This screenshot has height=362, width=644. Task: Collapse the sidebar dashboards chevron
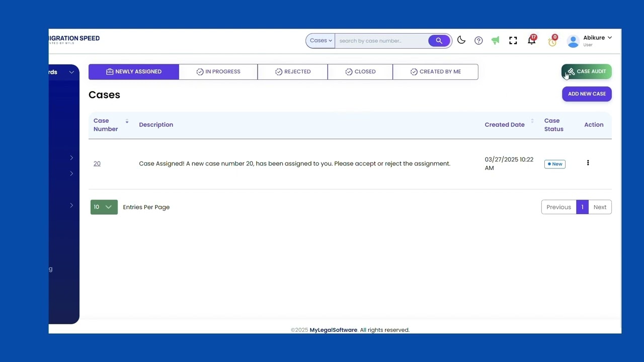point(71,72)
